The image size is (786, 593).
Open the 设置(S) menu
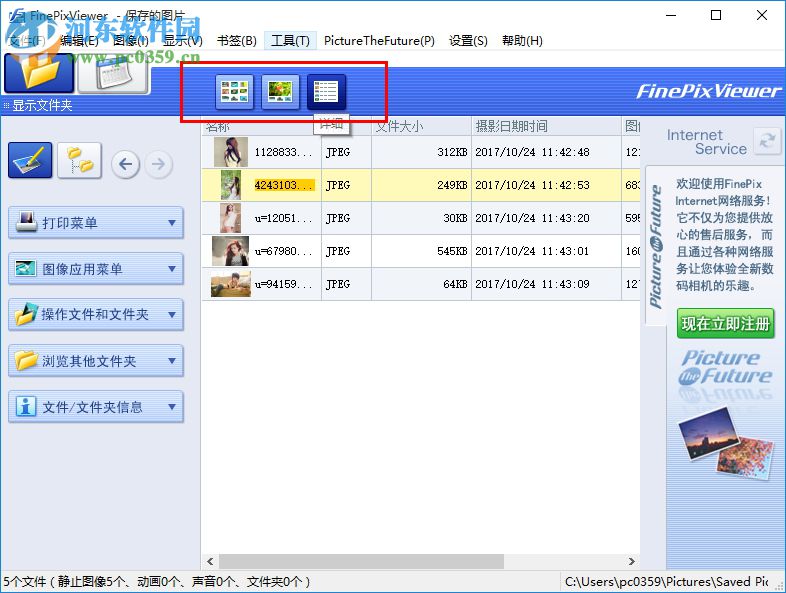click(x=468, y=41)
